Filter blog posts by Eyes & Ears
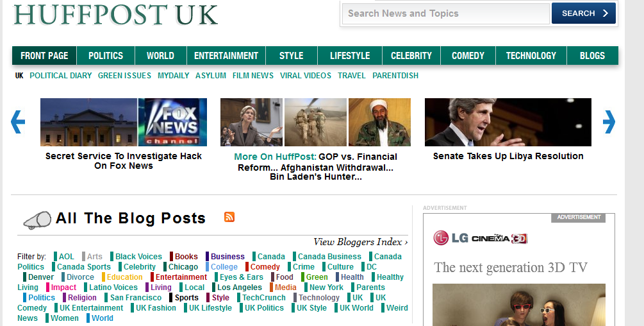Viewport: 644px width, 326px height. 241,277
